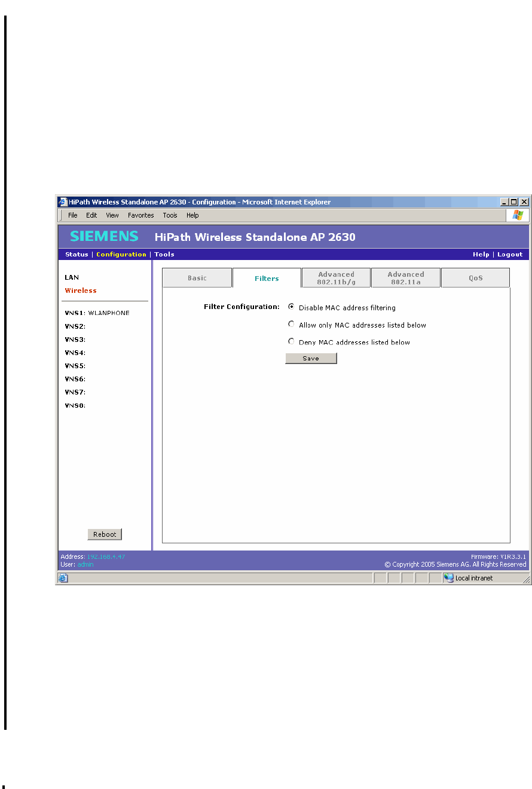The width and height of the screenshot is (532, 789).
Task: Click the HiPath Wireless Standalone AP 2630 heading
Action: (255, 237)
